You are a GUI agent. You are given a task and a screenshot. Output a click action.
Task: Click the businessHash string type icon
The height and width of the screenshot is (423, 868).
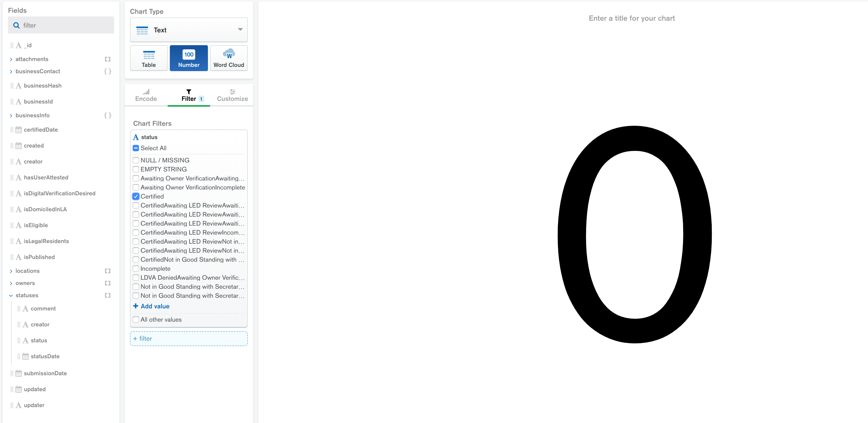(19, 86)
